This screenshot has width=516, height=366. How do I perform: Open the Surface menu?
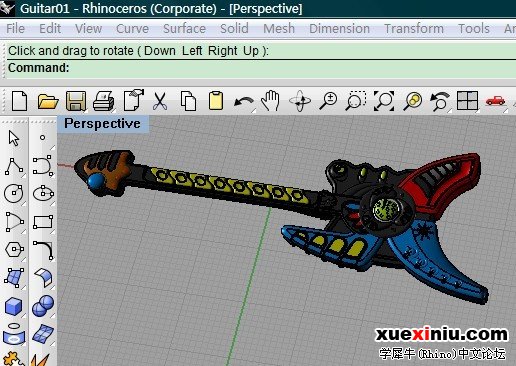(x=184, y=29)
